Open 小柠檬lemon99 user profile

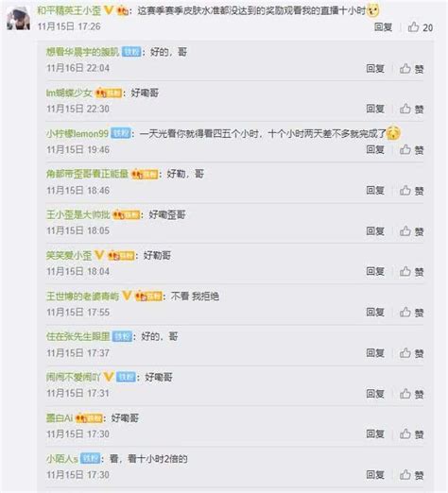point(78,134)
